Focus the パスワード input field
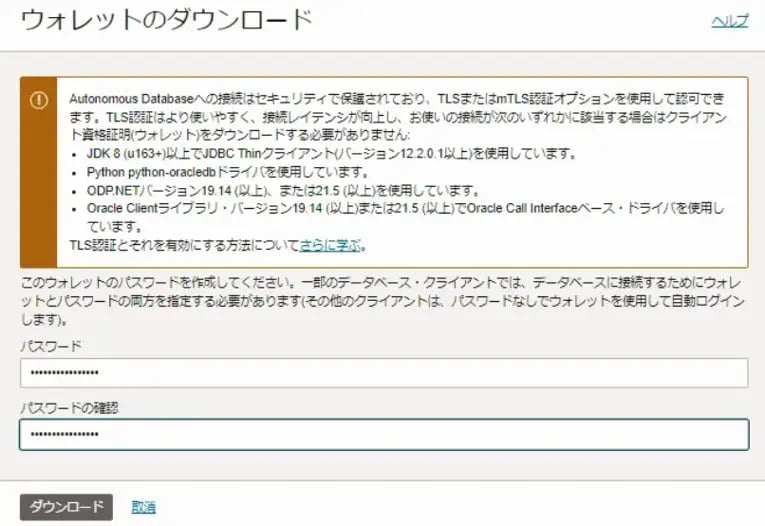The height and width of the screenshot is (526, 765). [384, 373]
